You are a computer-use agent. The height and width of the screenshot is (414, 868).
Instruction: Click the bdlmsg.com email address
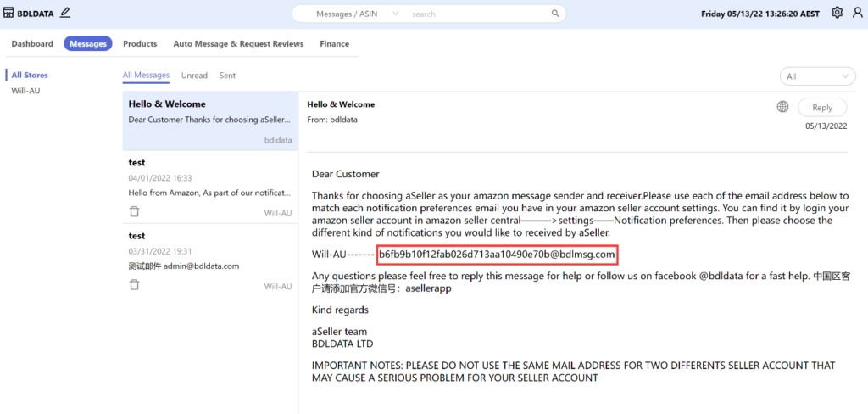(497, 255)
